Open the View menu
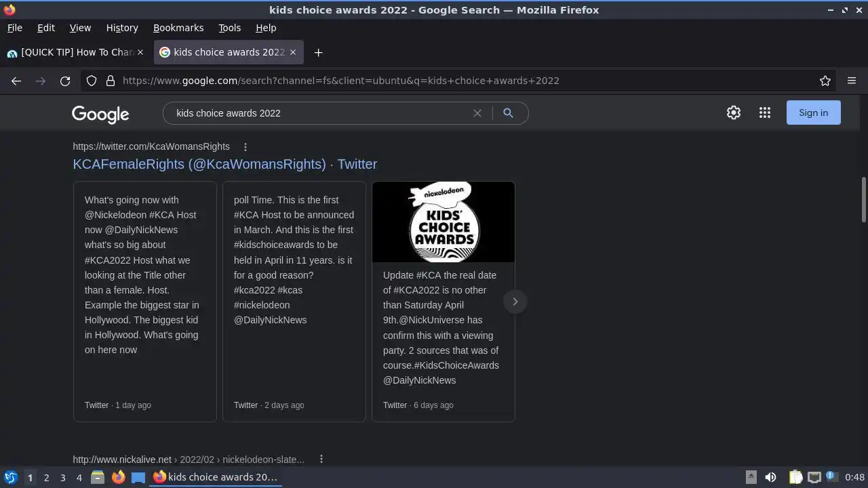The width and height of the screenshot is (868, 488). (x=80, y=28)
